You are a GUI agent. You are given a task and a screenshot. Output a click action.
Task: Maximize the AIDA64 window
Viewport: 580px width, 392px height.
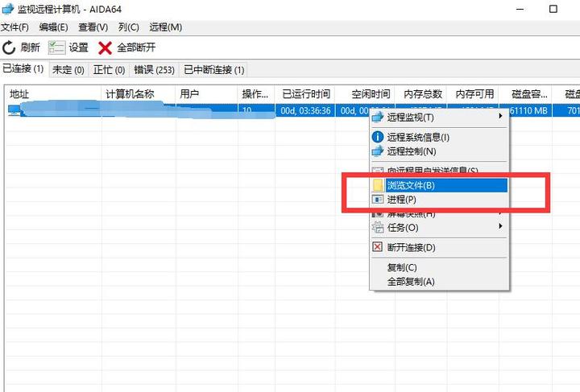553,9
